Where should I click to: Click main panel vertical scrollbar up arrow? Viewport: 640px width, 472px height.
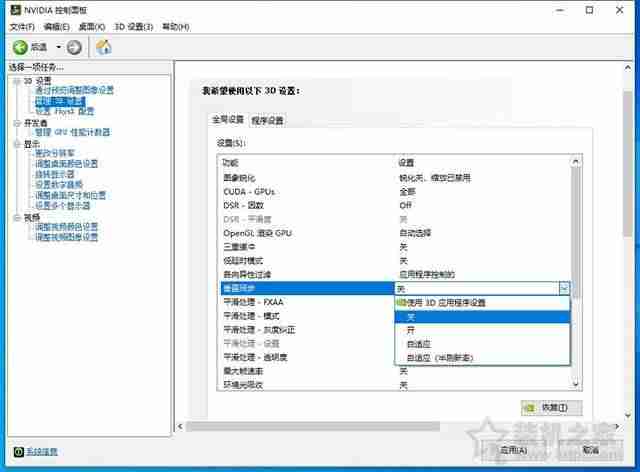coord(628,68)
